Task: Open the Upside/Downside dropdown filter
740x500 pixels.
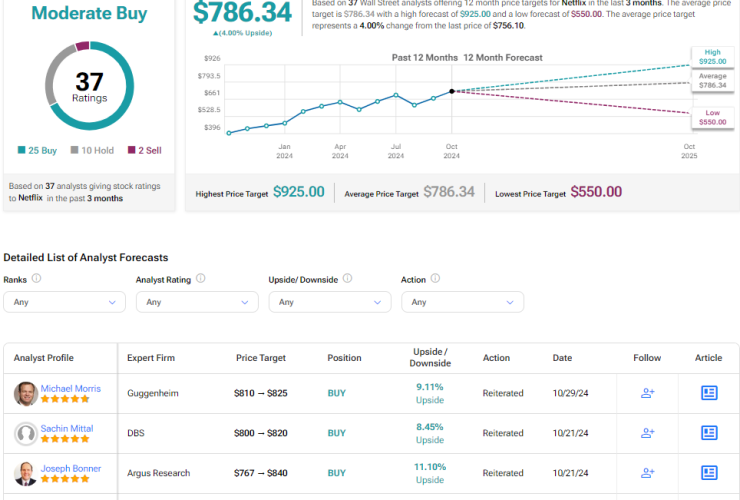Action: [330, 302]
